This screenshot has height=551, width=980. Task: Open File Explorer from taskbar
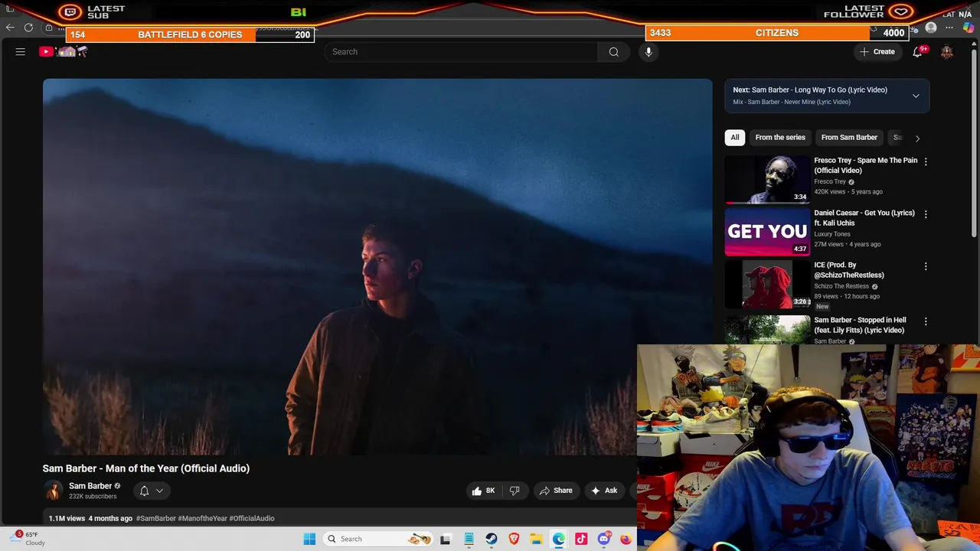[x=537, y=539]
